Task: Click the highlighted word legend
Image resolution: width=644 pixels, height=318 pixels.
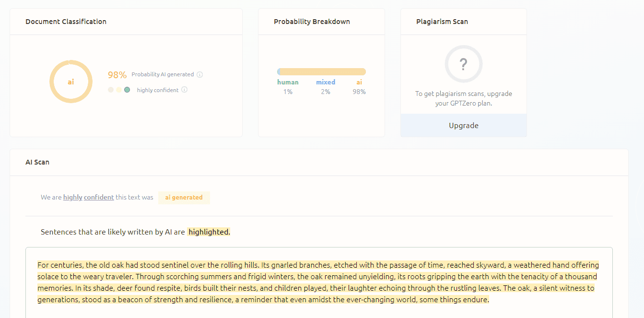Action: tap(209, 232)
